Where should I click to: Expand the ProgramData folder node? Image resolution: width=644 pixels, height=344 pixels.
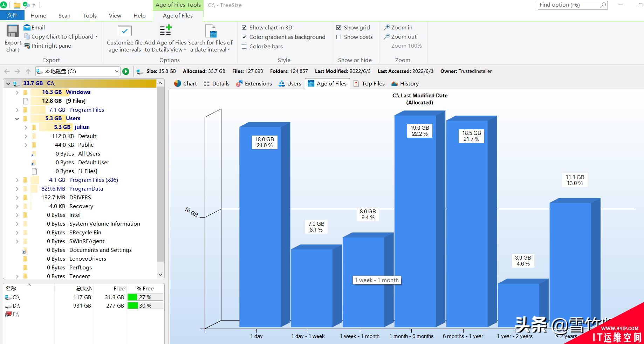17,189
